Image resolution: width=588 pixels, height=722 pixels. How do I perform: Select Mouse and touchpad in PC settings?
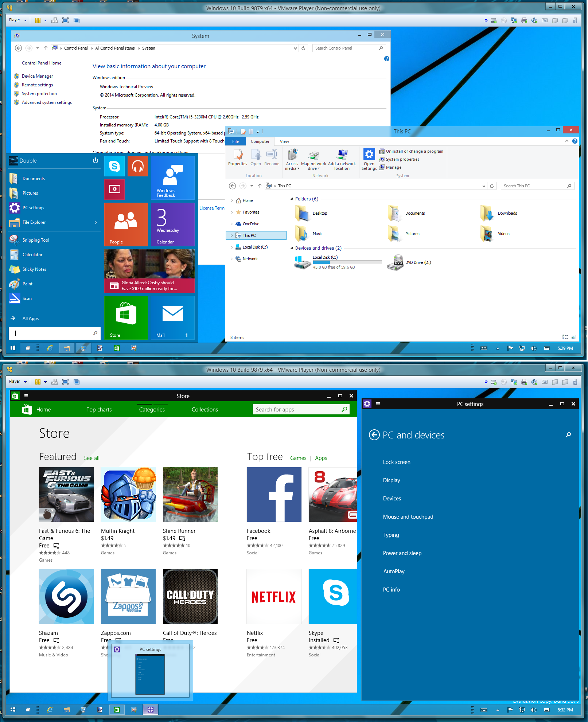[408, 517]
